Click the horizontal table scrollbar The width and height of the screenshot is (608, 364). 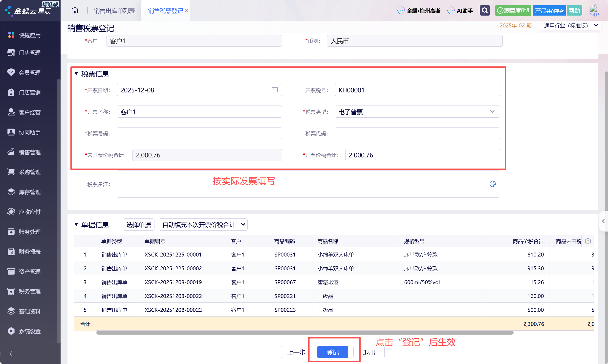click(x=304, y=333)
